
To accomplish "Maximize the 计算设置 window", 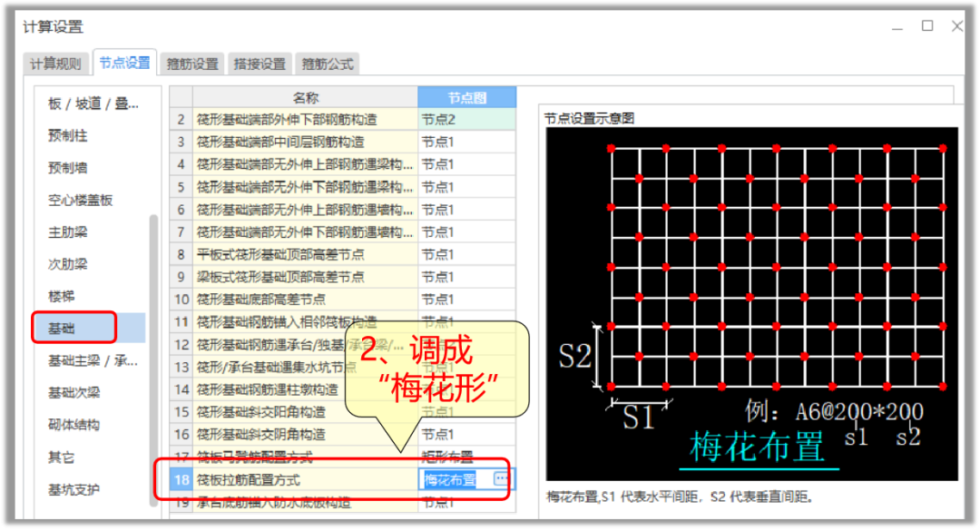I will point(927,26).
